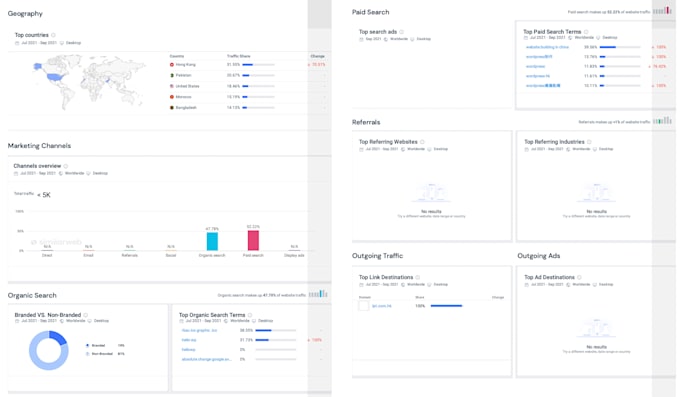Click the favicon box in Top Link Destinations
The image size is (680, 397).
click(364, 306)
